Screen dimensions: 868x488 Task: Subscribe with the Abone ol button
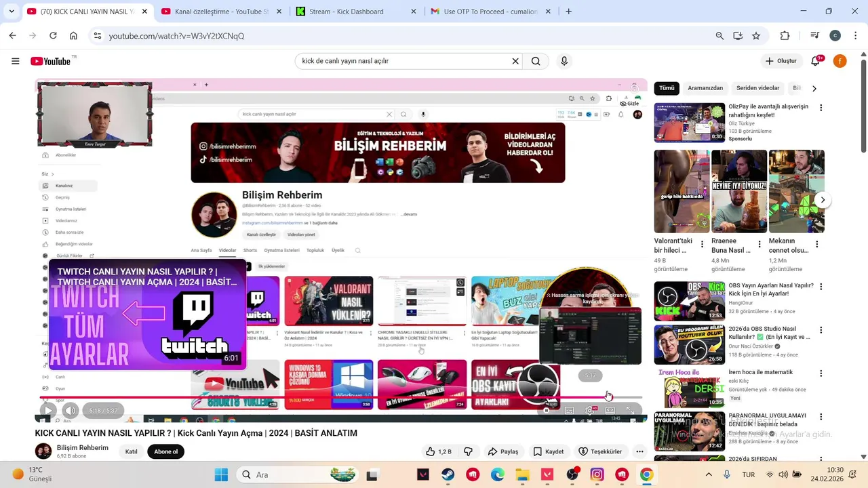point(165,451)
